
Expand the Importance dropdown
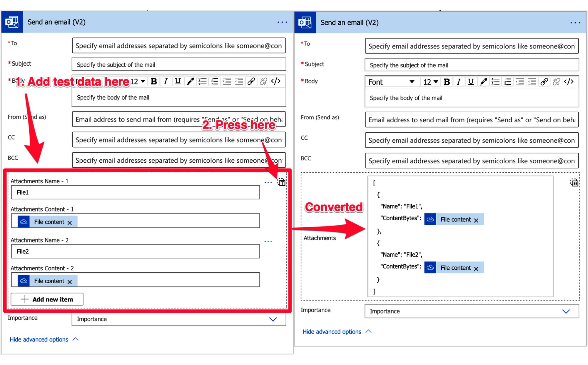pos(273,319)
